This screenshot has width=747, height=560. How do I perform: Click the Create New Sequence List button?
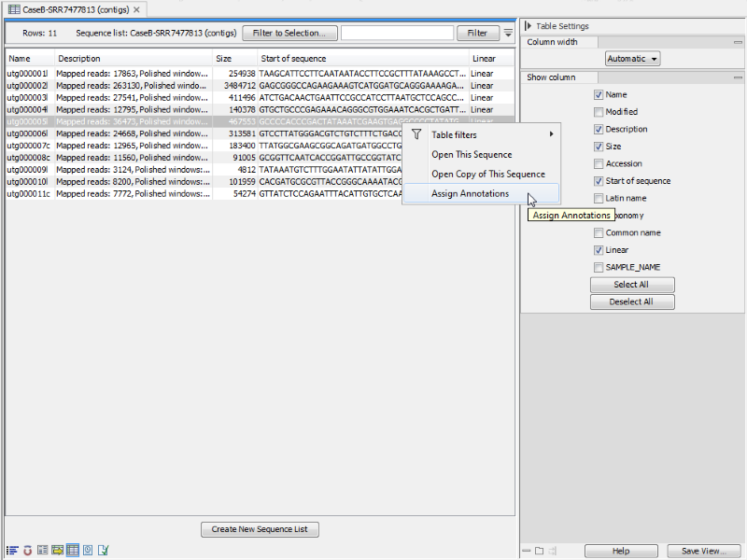(259, 528)
